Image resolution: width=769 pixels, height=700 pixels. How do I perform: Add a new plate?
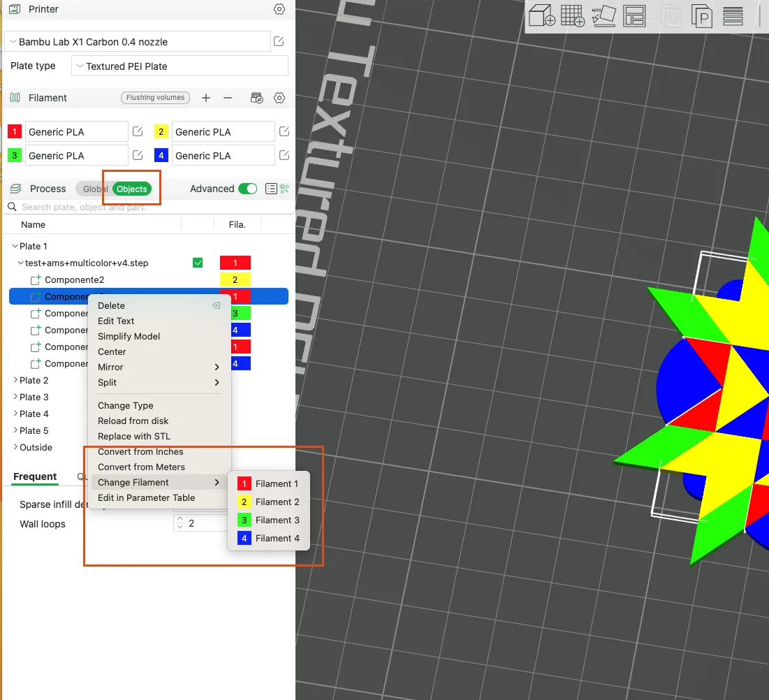573,15
